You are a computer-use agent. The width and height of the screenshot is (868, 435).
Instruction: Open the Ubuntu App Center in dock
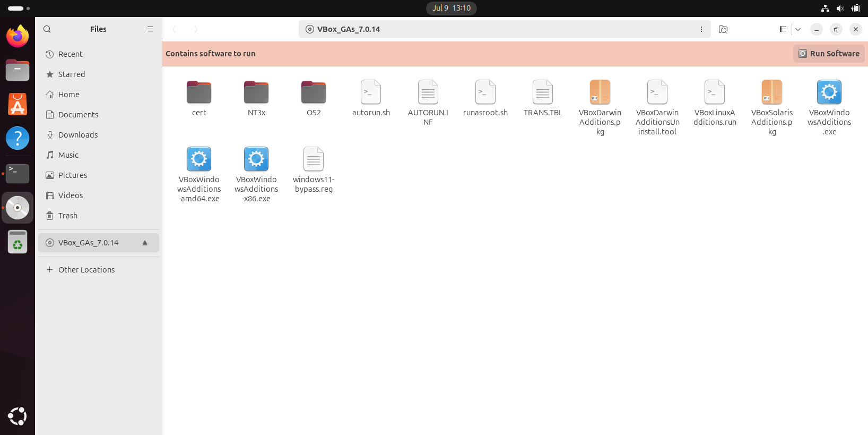pos(18,104)
